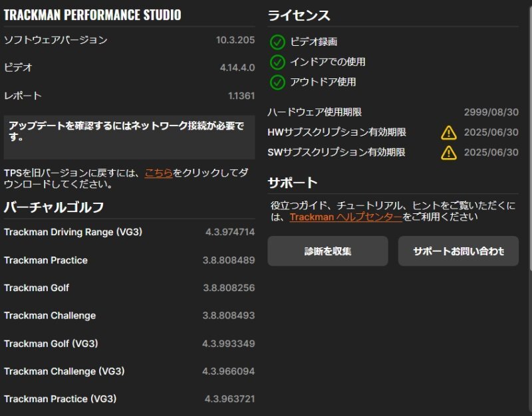Click the インドアでの使用 license text
The width and height of the screenshot is (532, 416).
[x=328, y=62]
